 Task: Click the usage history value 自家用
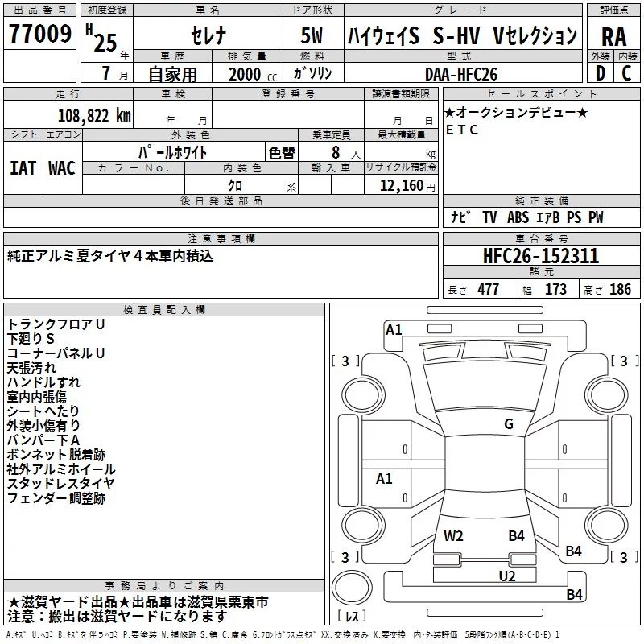(172, 74)
